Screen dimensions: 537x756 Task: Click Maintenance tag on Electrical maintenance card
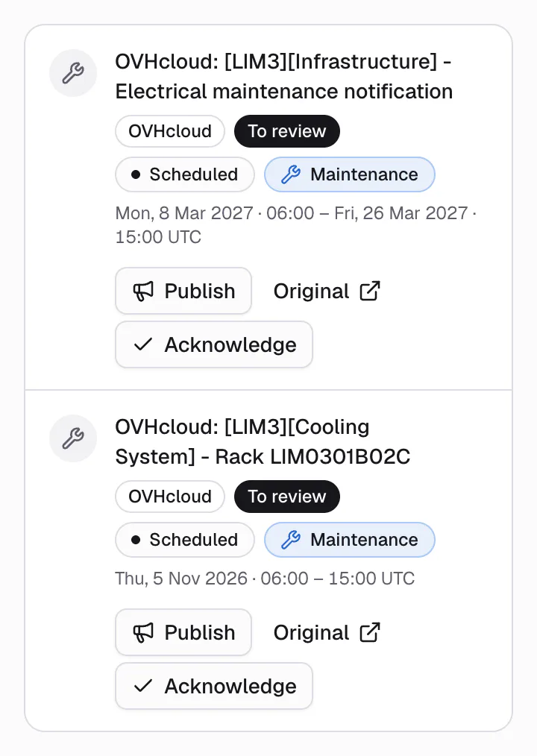(x=349, y=174)
